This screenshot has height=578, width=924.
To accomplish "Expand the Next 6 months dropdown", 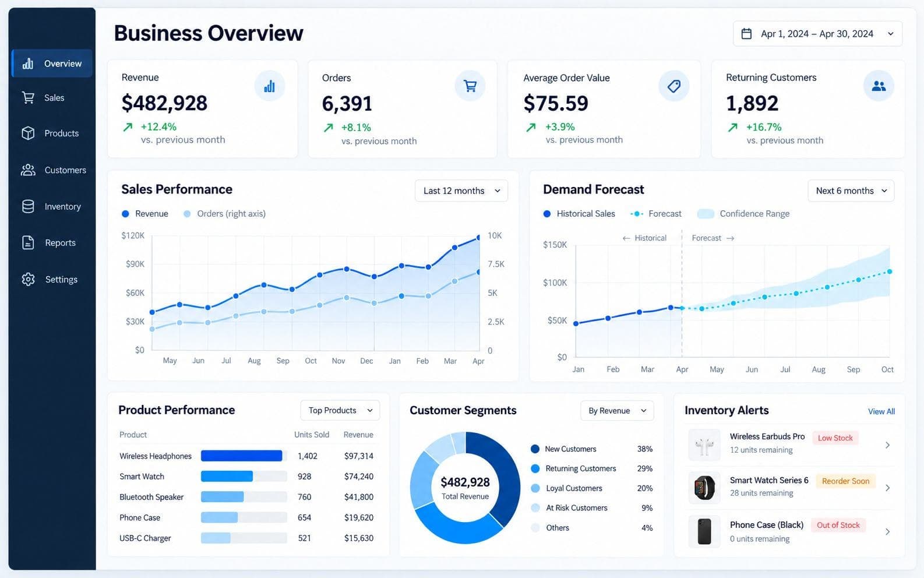I will point(851,191).
